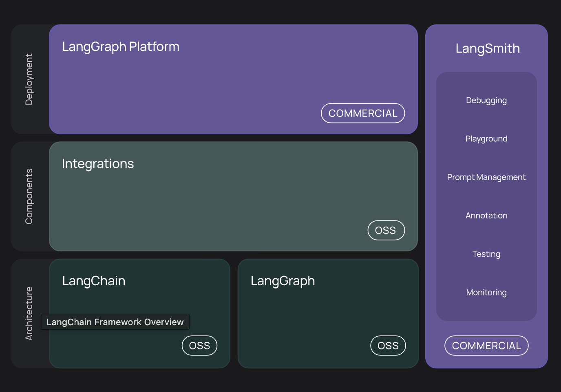The image size is (561, 392).
Task: Click the OSS badge in LangGraph box
Action: click(x=388, y=346)
